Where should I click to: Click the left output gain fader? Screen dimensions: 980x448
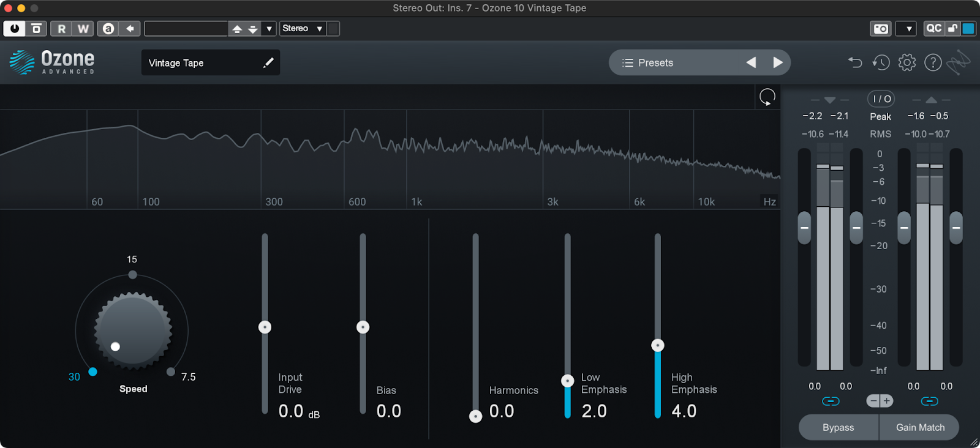(904, 228)
